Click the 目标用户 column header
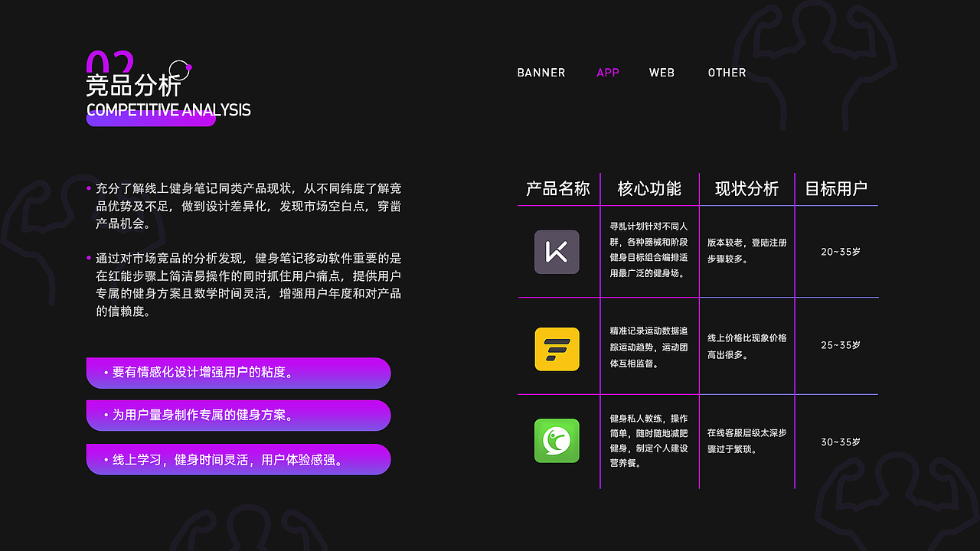The width and height of the screenshot is (980, 551). point(837,189)
